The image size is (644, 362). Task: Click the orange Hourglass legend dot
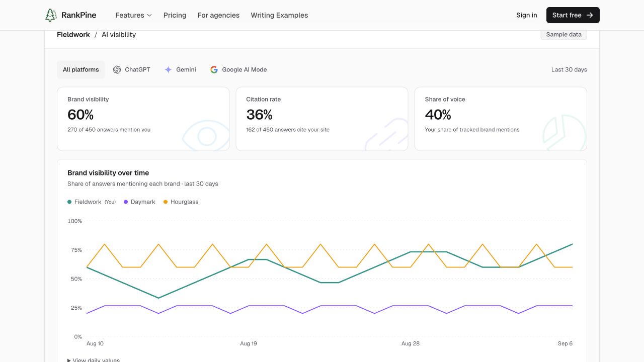pos(166,202)
